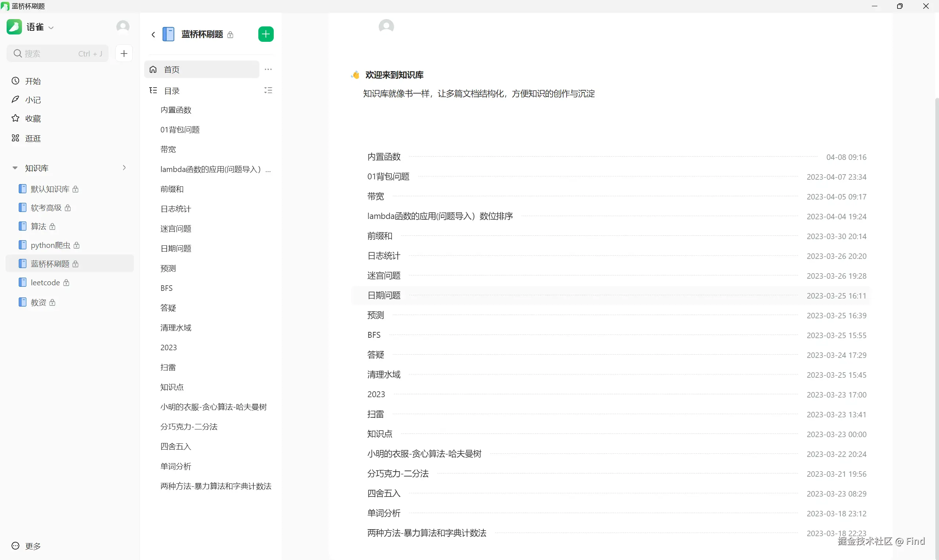Open the leetcode knowledge base
939x560 pixels.
click(45, 283)
